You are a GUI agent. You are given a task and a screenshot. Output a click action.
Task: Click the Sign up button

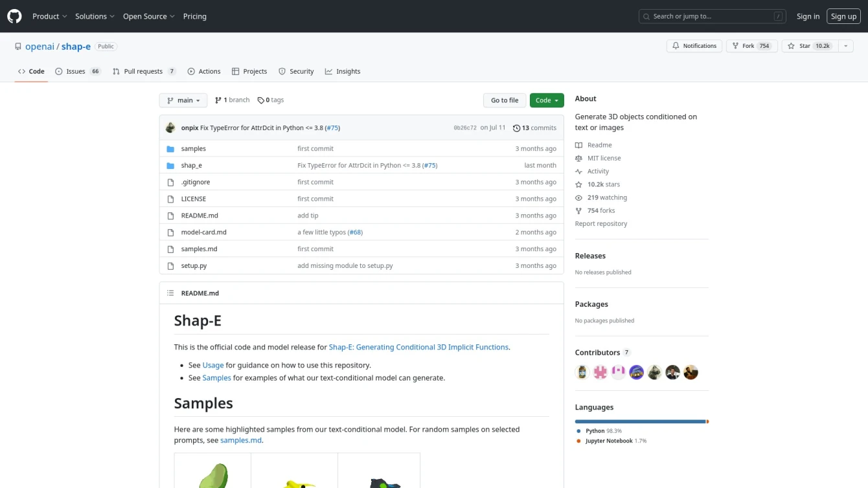(x=843, y=16)
